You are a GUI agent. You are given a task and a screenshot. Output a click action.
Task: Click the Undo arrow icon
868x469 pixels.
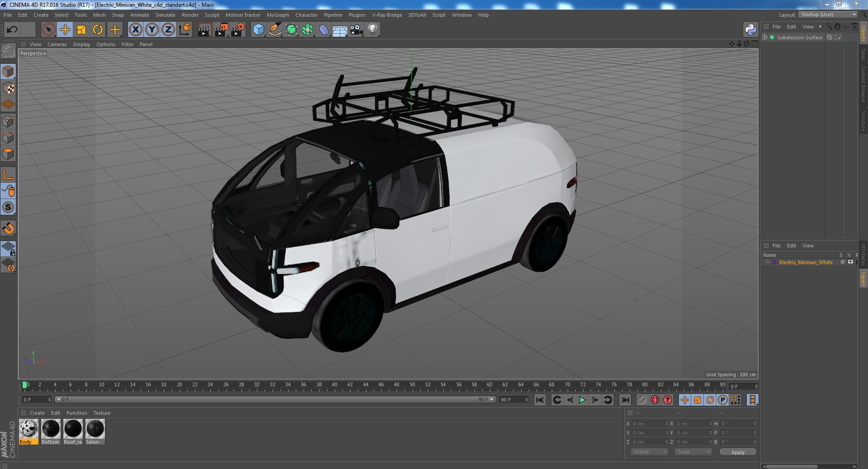[12, 30]
